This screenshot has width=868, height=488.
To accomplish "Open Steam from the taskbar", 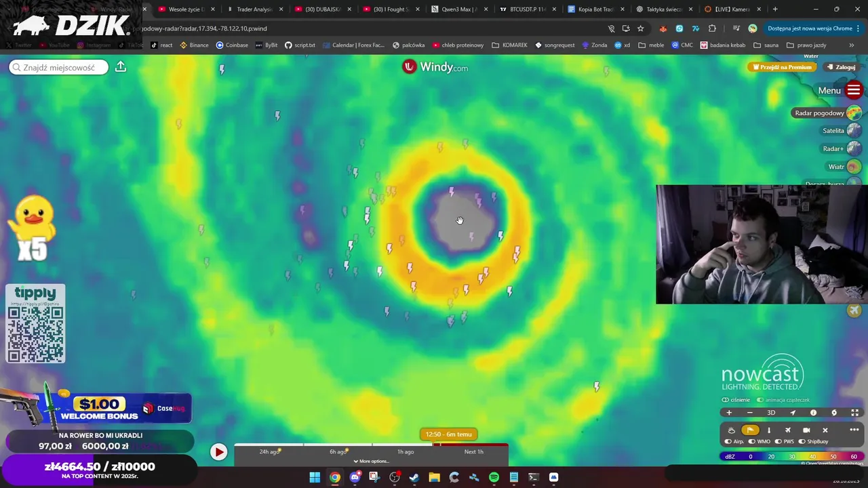I will click(x=414, y=478).
